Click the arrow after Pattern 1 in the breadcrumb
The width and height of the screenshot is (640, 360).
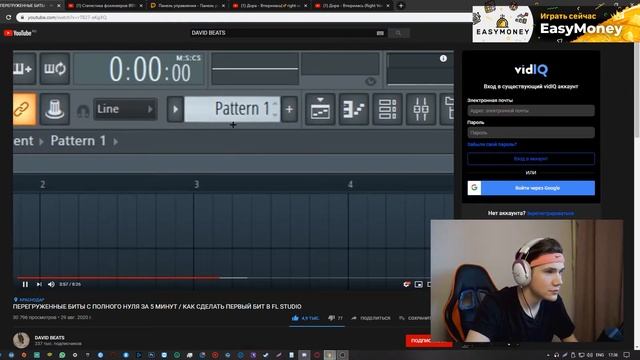point(116,141)
